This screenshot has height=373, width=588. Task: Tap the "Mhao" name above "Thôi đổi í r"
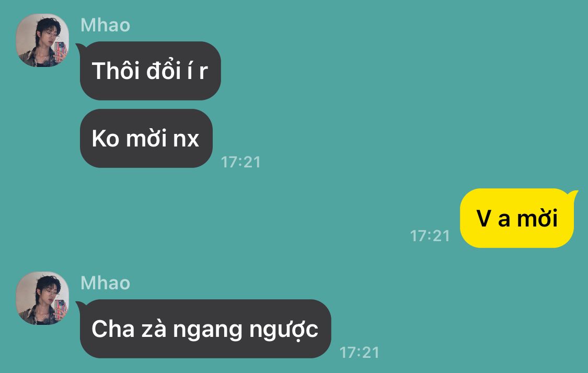point(106,25)
